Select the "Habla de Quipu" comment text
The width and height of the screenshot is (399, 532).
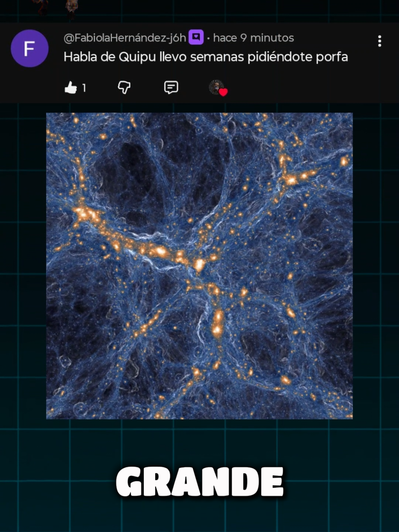click(x=205, y=57)
